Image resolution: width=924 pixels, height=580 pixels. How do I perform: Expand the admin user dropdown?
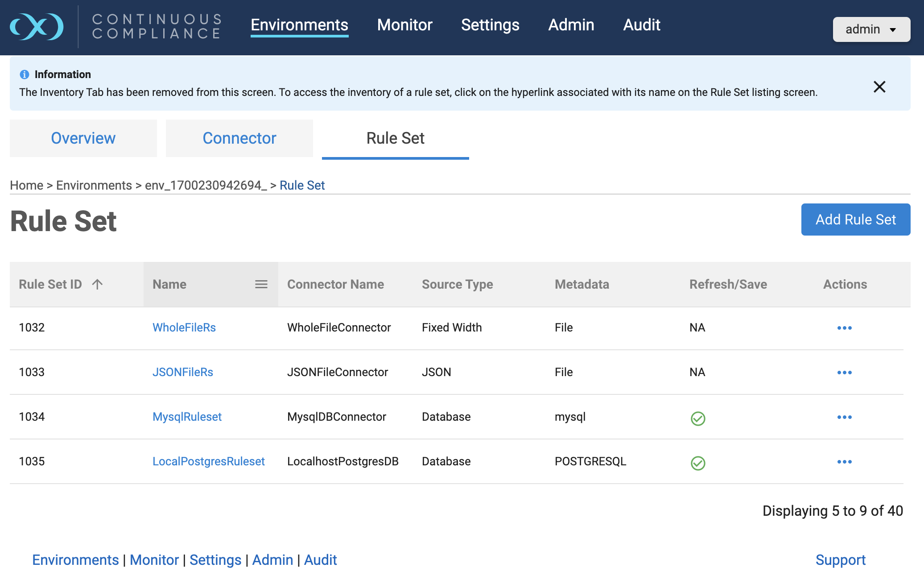coord(871,29)
